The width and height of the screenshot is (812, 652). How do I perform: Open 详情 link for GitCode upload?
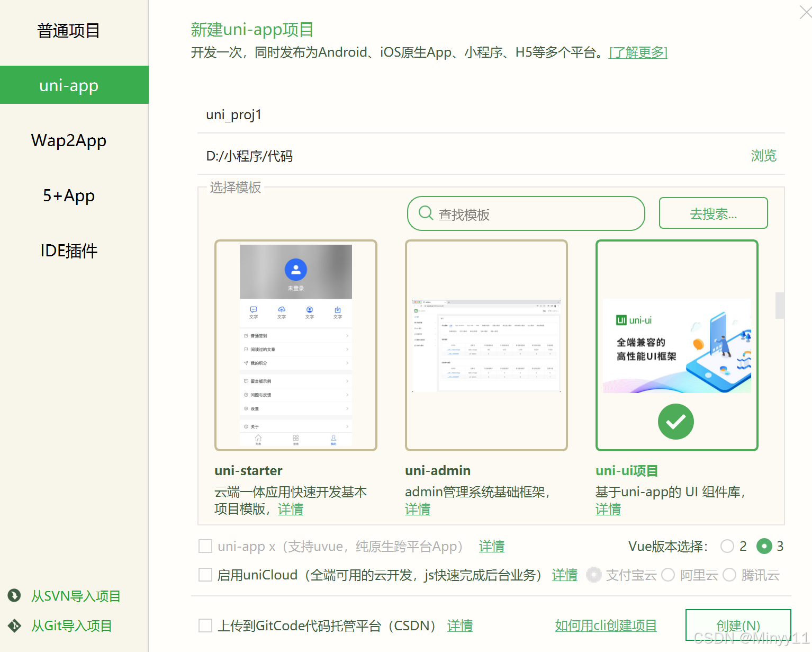(460, 626)
